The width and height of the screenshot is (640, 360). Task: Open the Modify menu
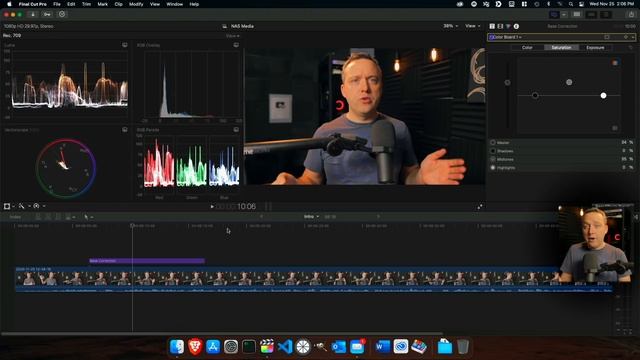136,4
